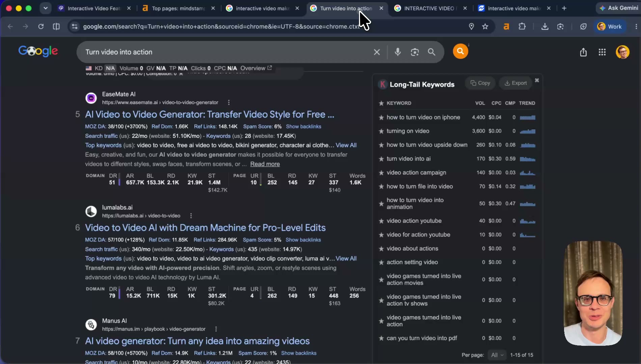Switch to the first 'interactive video make' Google tab
641x364 pixels.
[262, 8]
